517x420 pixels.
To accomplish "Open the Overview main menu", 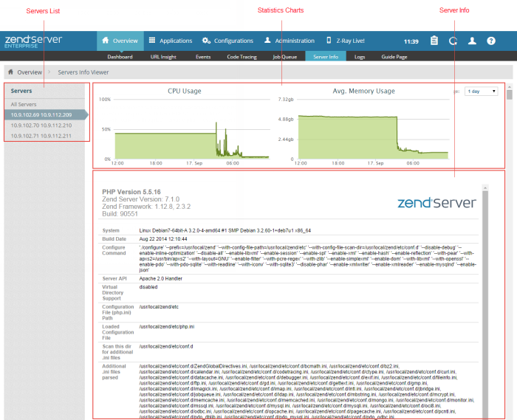I will coord(118,41).
